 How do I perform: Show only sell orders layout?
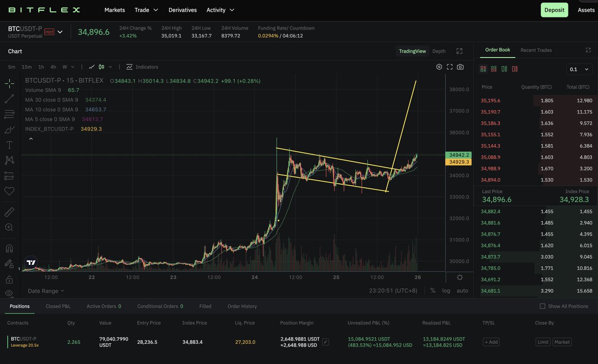click(x=514, y=69)
